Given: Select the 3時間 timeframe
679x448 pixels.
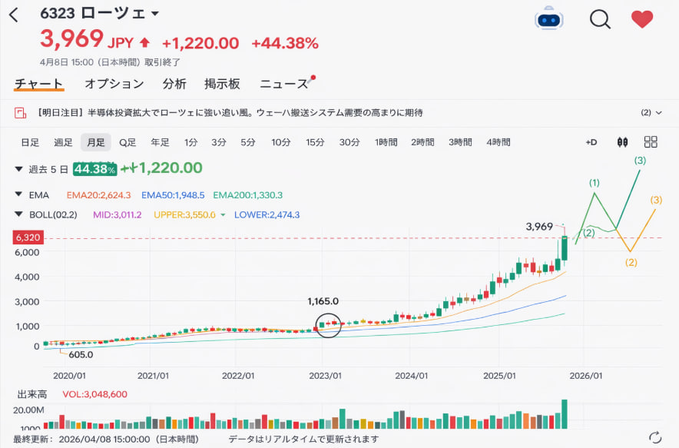Looking at the screenshot, I should [460, 142].
